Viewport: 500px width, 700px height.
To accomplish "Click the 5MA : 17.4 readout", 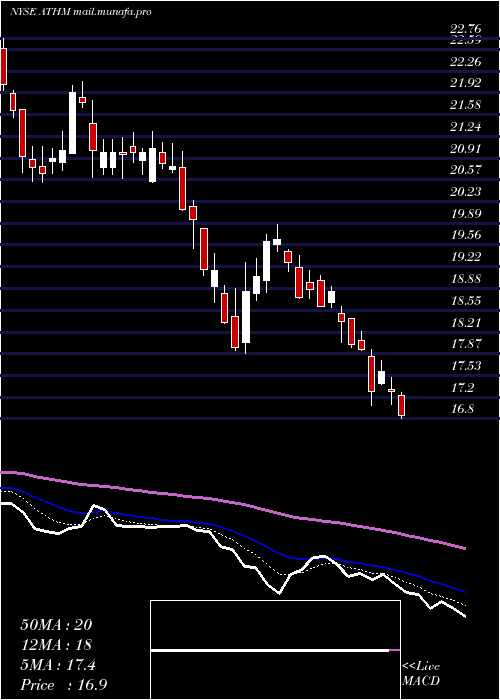I will click(58, 665).
